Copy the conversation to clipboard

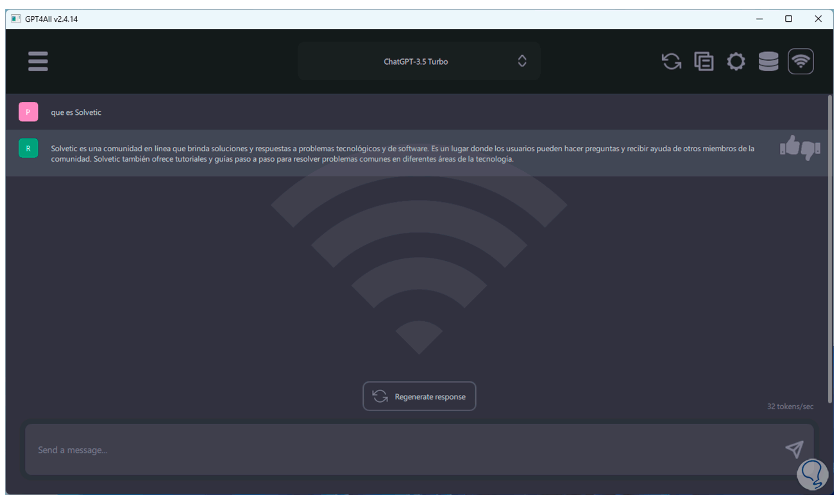pyautogui.click(x=704, y=62)
